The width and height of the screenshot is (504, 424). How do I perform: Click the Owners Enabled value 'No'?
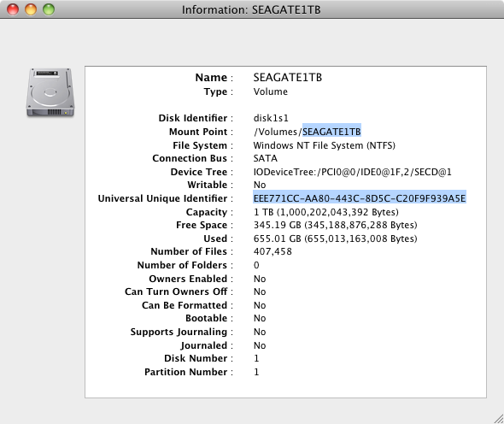[260, 279]
